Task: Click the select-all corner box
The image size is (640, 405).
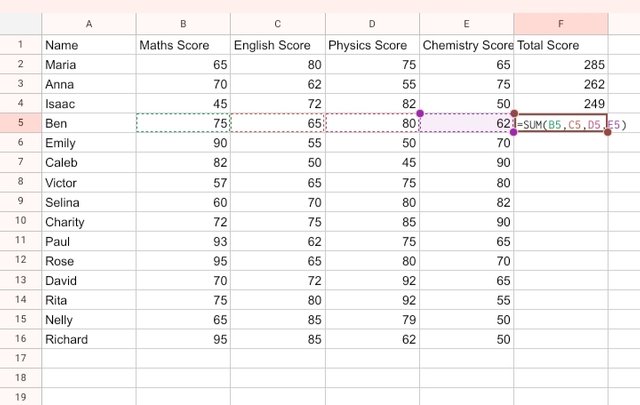Action: pos(20,24)
